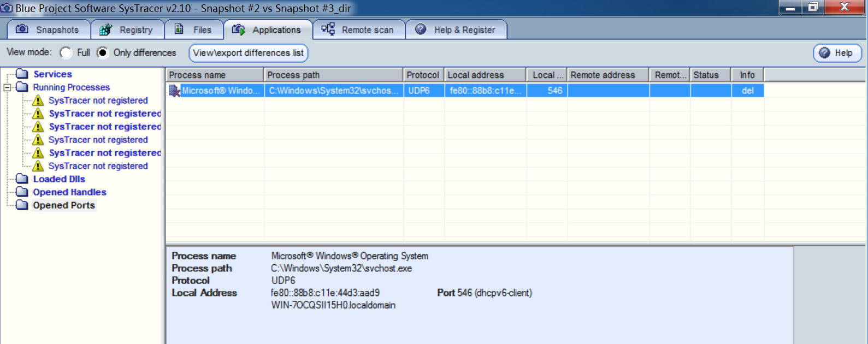Viewport: 868px width, 344px height.
Task: Switch to the Snapshots tab
Action: click(x=48, y=29)
